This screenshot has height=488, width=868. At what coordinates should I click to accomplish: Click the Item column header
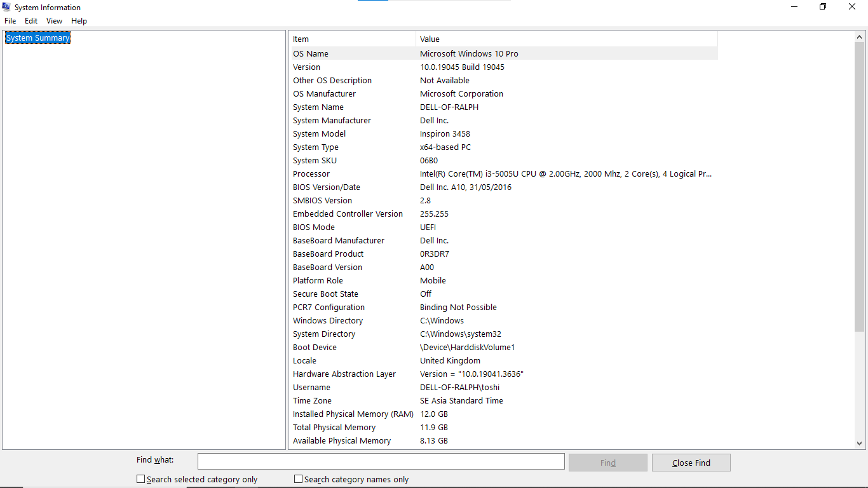click(x=353, y=39)
